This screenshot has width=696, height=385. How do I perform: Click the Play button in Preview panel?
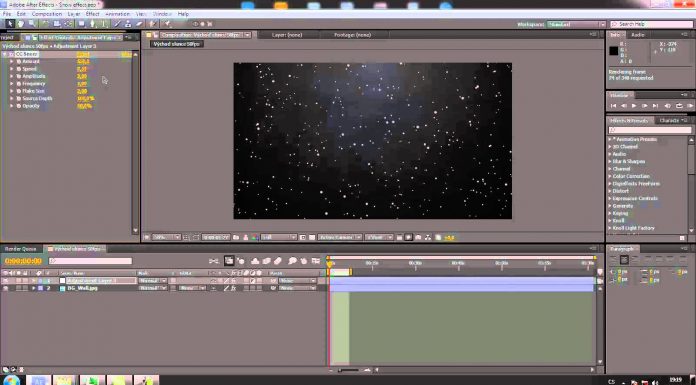coord(634,106)
